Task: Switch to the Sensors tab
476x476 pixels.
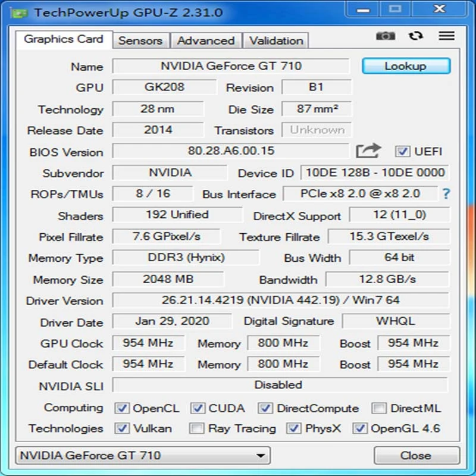Action: 141,40
